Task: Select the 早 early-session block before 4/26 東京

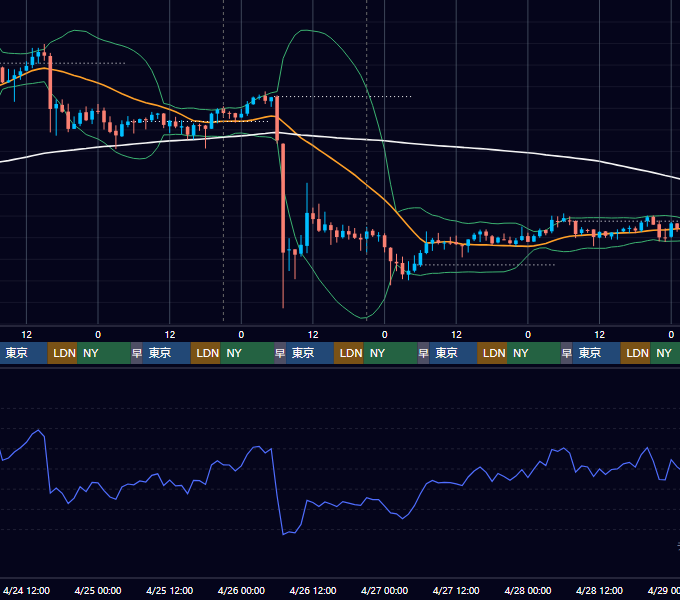Action: pos(280,353)
